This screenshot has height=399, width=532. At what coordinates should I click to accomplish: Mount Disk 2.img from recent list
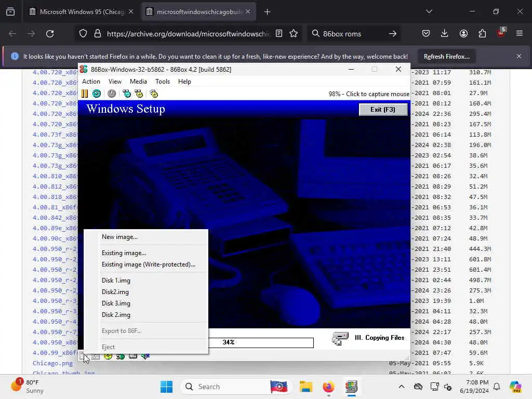point(146,315)
